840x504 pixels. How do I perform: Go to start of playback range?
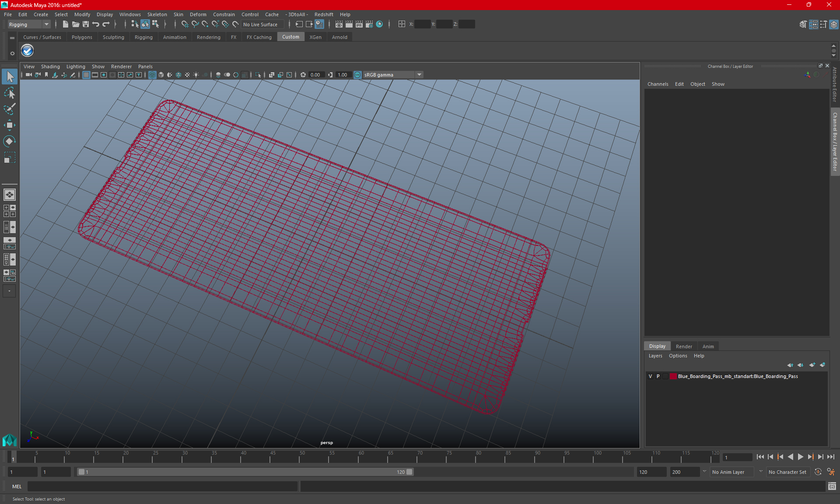coord(760,457)
